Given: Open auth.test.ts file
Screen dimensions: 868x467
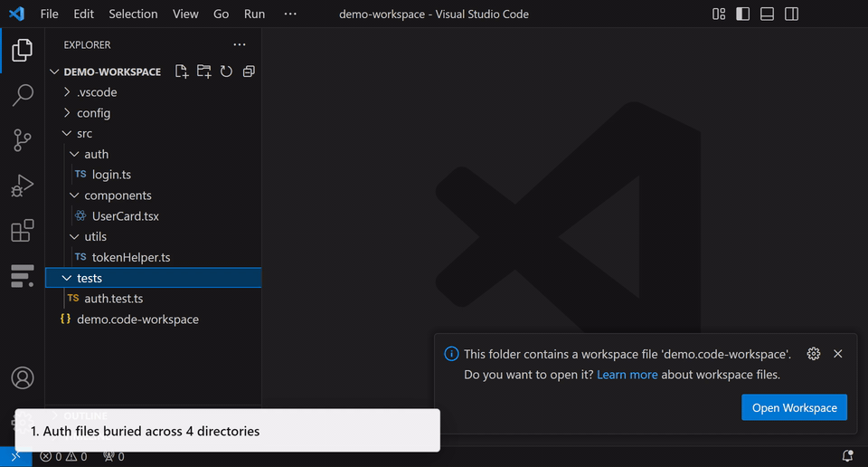Looking at the screenshot, I should [x=154, y=299].
